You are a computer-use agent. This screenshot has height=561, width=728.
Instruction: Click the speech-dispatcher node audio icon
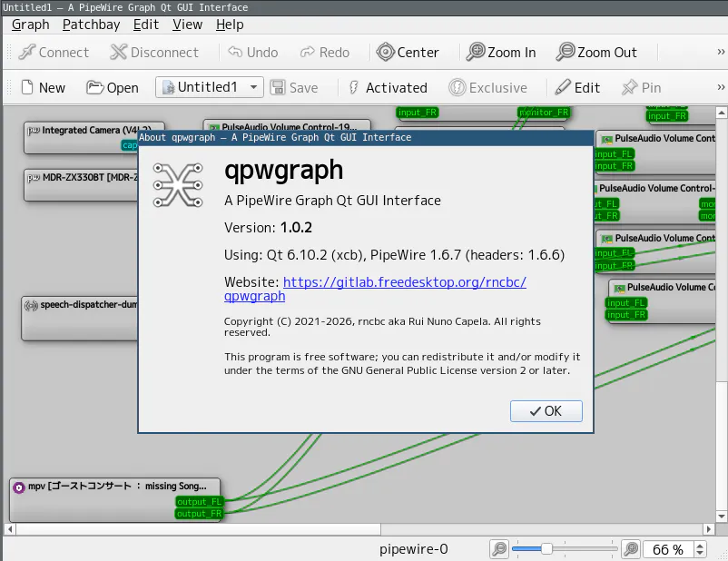31,306
